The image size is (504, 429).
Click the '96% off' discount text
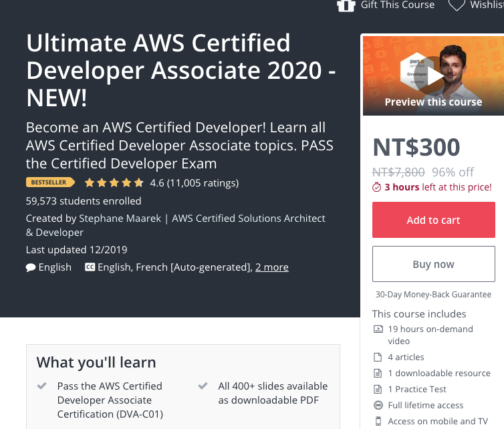pyautogui.click(x=453, y=172)
